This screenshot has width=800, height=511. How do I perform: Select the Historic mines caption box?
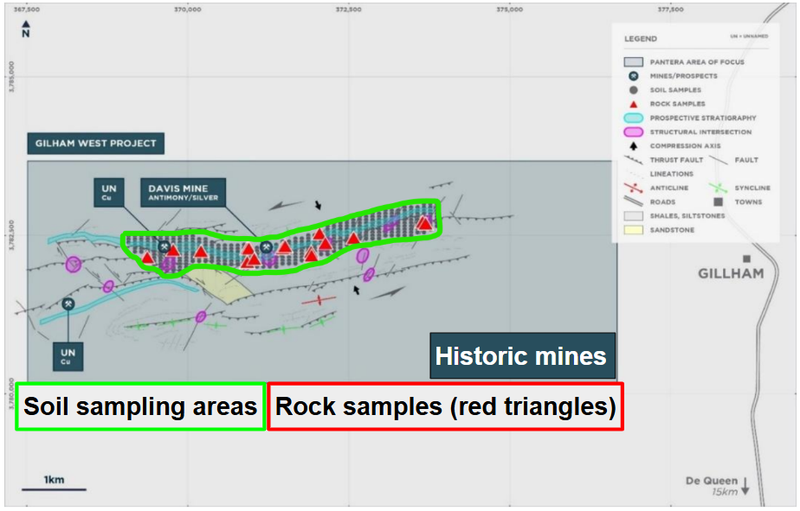(521, 356)
